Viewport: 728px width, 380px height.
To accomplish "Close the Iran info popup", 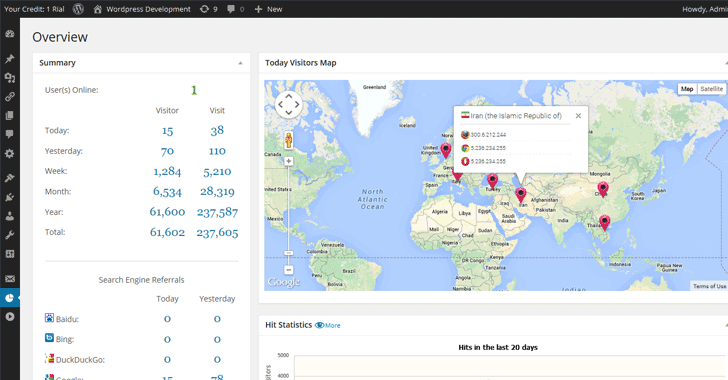I will 578,116.
